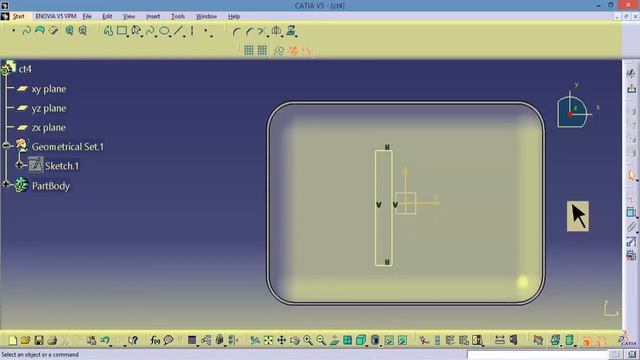
Task: Select the Axis tool
Action: click(191, 31)
